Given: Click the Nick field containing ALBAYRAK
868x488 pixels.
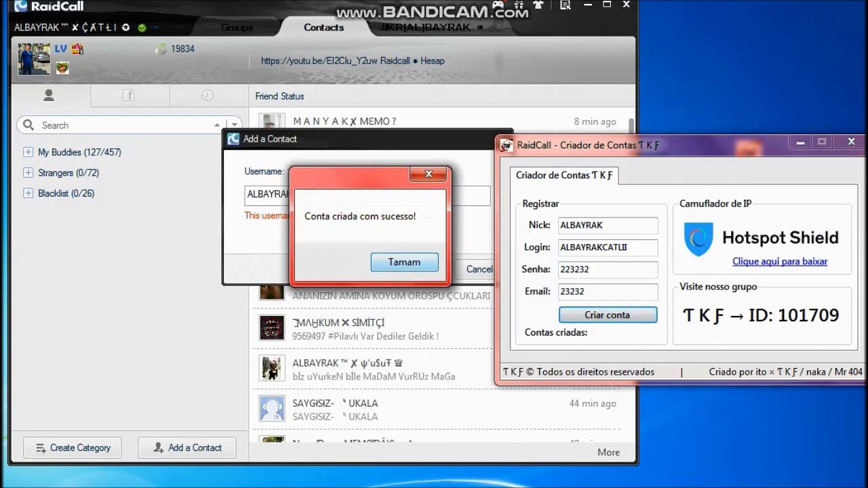Looking at the screenshot, I should click(608, 225).
